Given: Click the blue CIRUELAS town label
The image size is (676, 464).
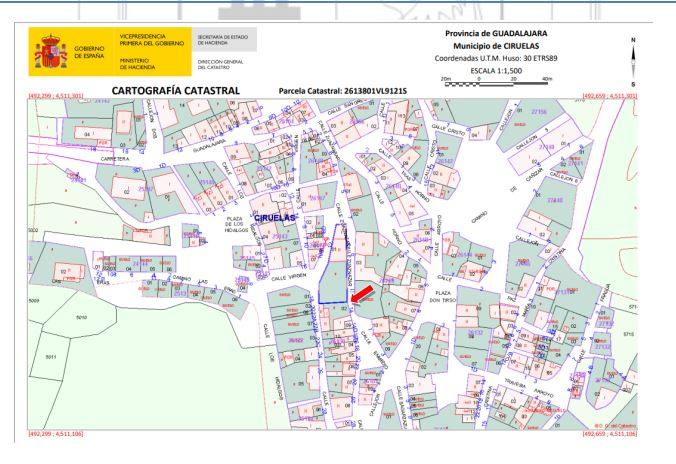Looking at the screenshot, I should pyautogui.click(x=276, y=217).
